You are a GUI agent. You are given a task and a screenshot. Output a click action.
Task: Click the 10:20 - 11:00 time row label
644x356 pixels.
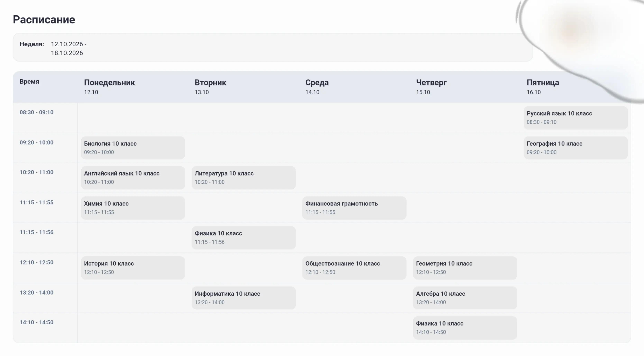tap(36, 172)
